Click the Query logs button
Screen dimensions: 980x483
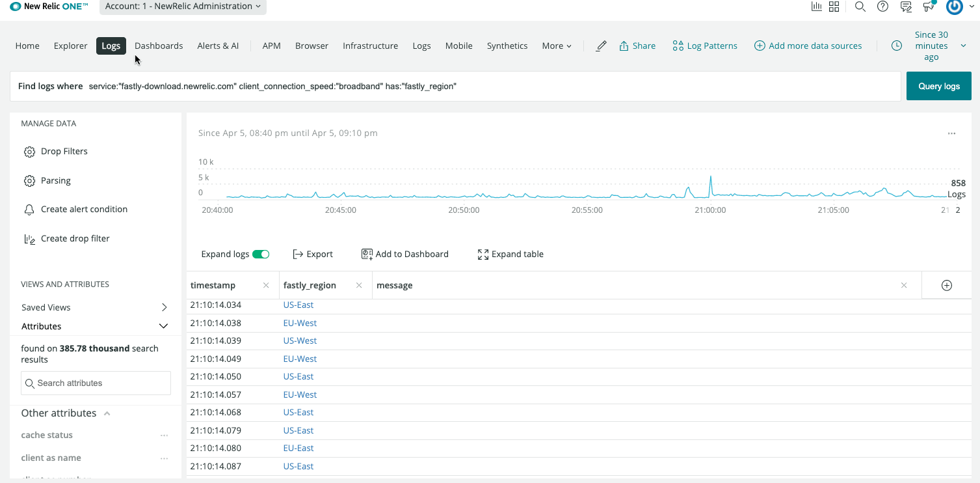pos(938,85)
